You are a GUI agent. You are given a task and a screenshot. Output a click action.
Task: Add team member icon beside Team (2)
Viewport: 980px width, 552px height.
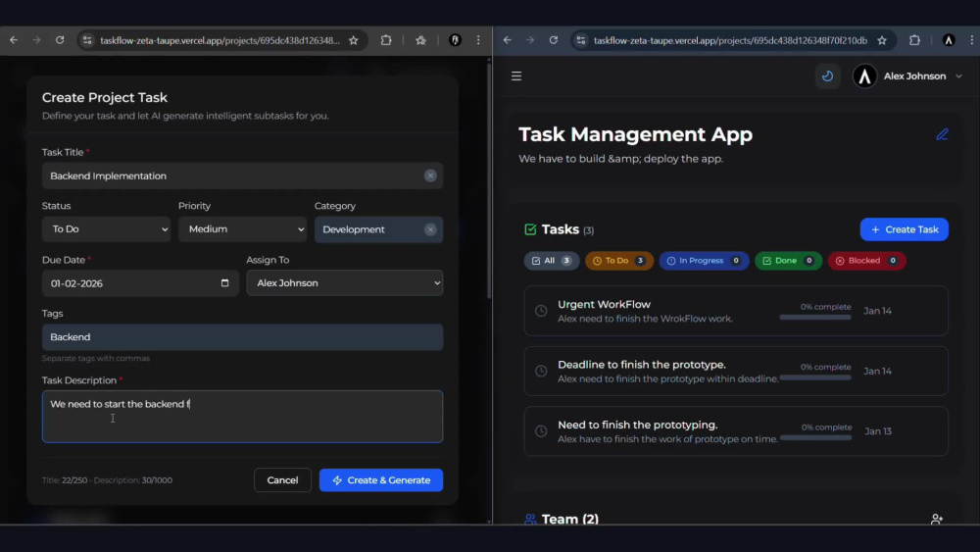(936, 519)
